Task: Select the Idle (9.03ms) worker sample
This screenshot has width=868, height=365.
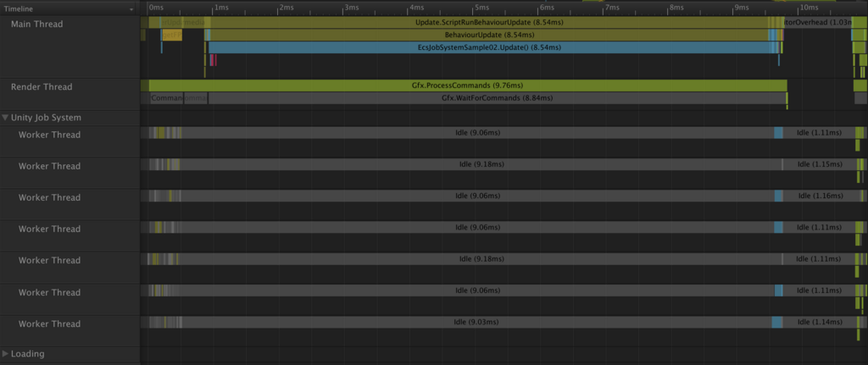Action: click(x=476, y=323)
